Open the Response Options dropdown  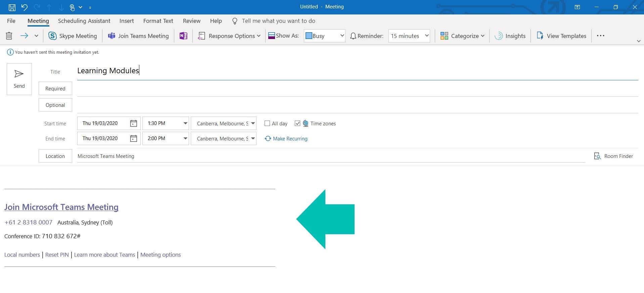coord(230,36)
